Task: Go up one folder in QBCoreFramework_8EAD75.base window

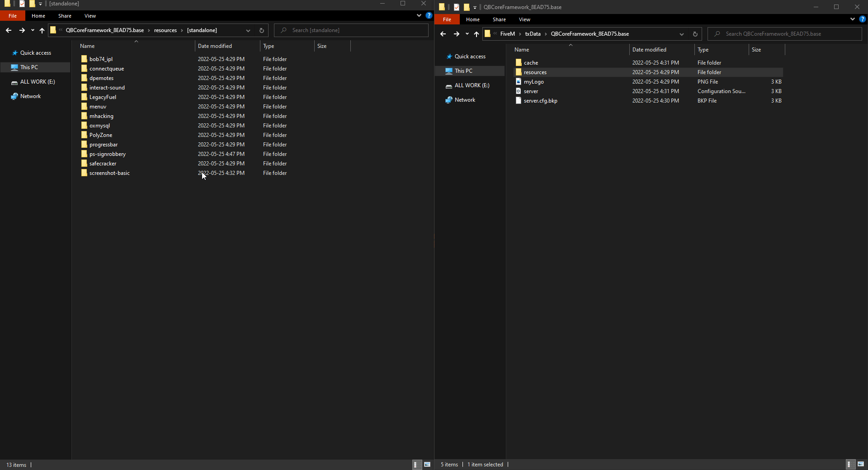Action: click(476, 34)
